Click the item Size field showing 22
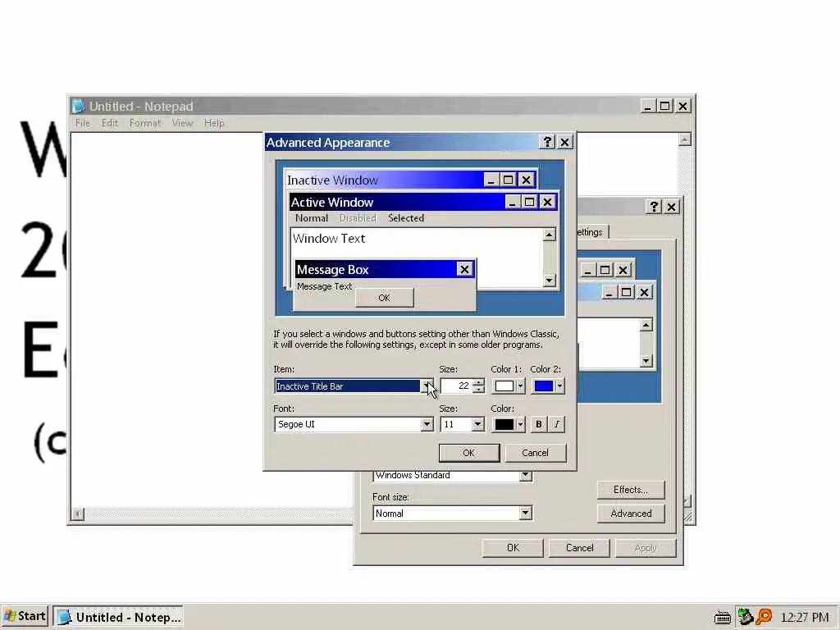840x630 pixels. [456, 386]
